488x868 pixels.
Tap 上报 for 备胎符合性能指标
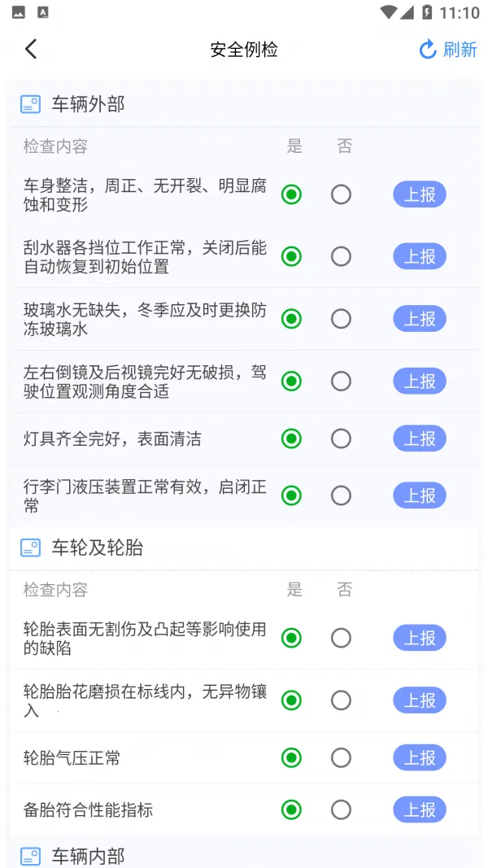pyautogui.click(x=419, y=809)
